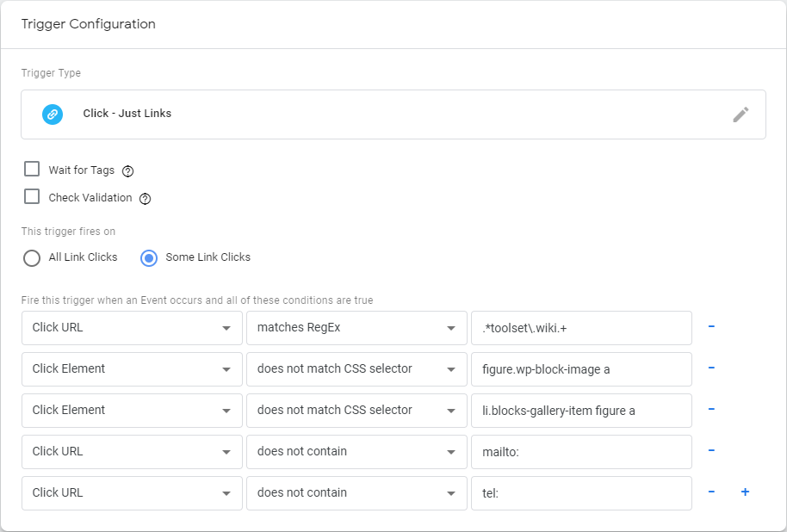Add a new condition with plus icon
This screenshot has height=532, width=787.
tap(746, 492)
